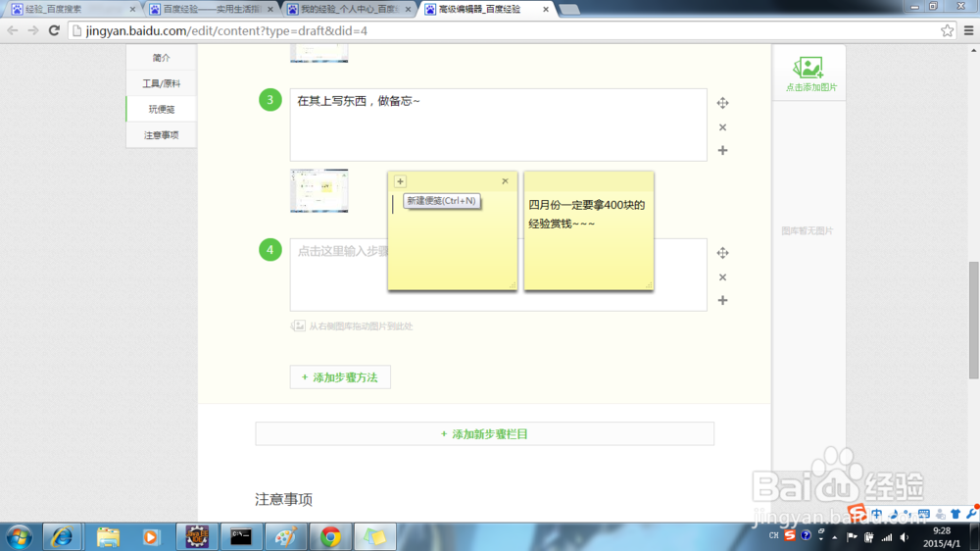
Task: Click the volume speaker tray icon
Action: (x=905, y=537)
